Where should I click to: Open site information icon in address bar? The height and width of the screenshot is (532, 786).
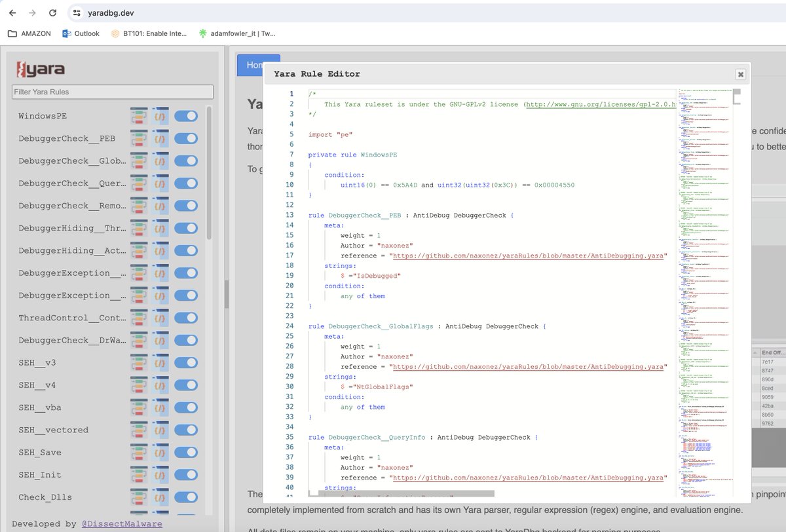click(x=77, y=13)
